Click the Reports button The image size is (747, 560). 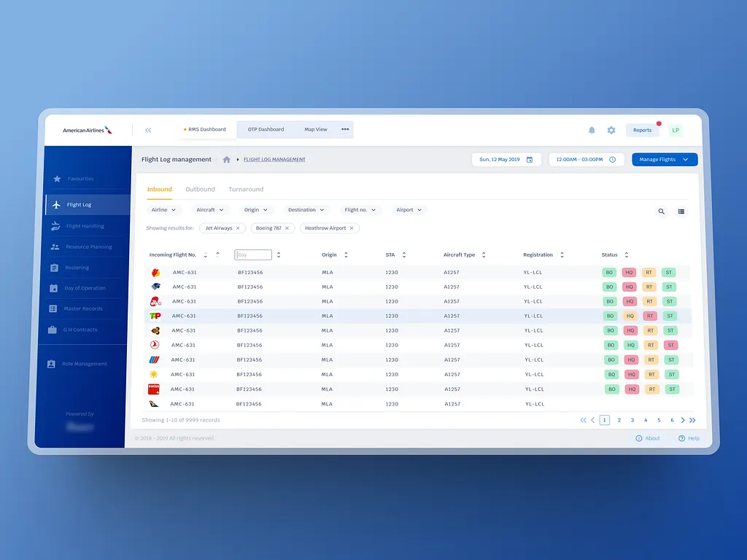coord(642,131)
